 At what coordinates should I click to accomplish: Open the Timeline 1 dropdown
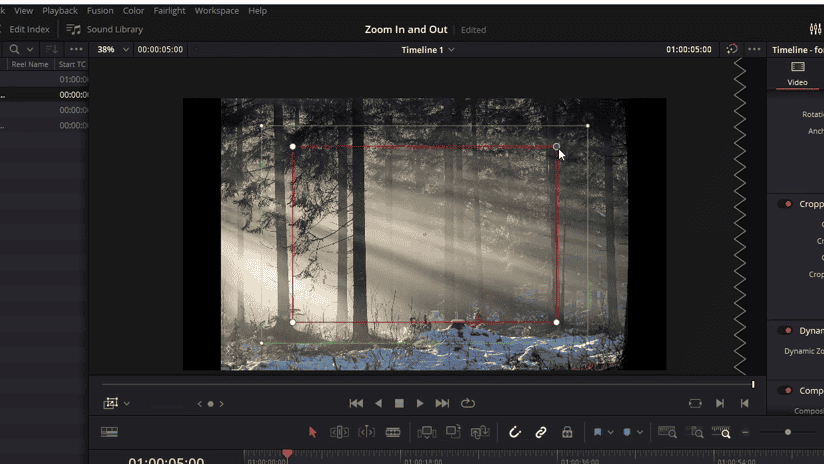(x=428, y=50)
